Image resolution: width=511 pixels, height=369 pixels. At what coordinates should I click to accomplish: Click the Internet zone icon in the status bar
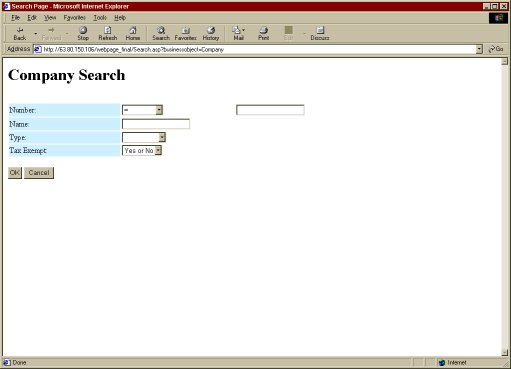(x=442, y=362)
